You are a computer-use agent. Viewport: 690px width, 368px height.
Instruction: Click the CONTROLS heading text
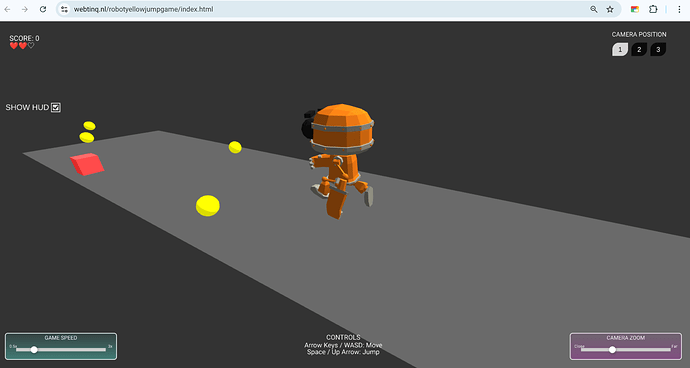click(343, 337)
